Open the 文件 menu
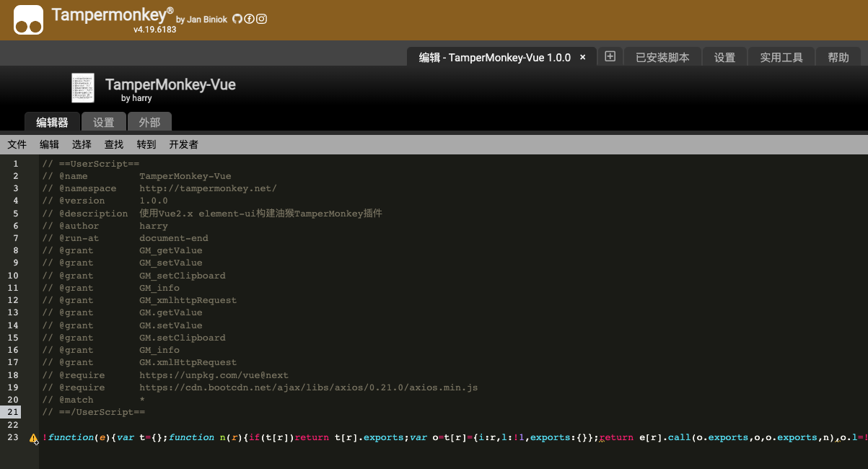The height and width of the screenshot is (469, 868). pos(17,144)
